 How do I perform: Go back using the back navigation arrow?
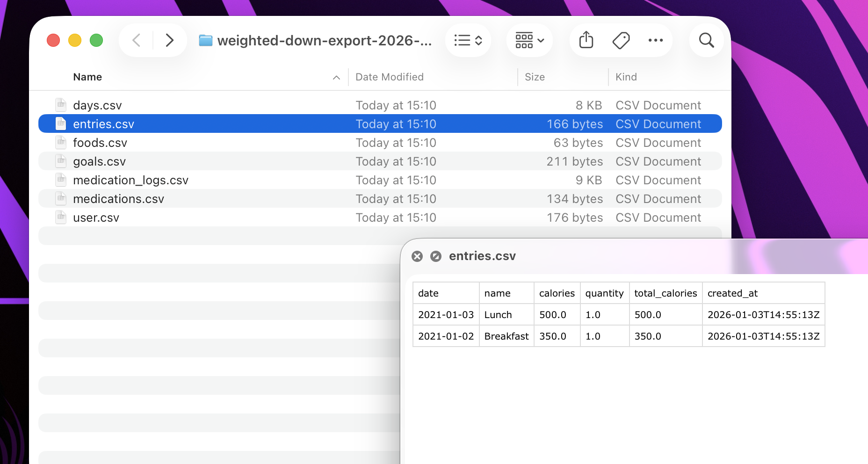[x=136, y=40]
